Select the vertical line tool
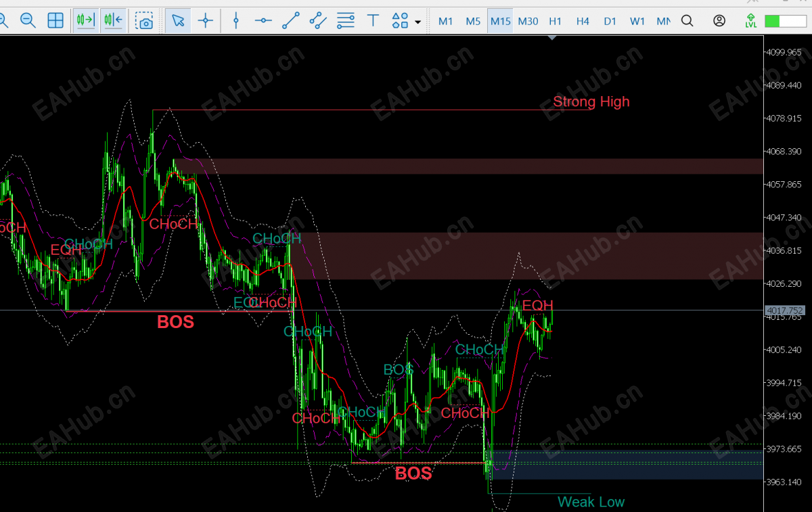The width and height of the screenshot is (812, 512). coord(235,21)
